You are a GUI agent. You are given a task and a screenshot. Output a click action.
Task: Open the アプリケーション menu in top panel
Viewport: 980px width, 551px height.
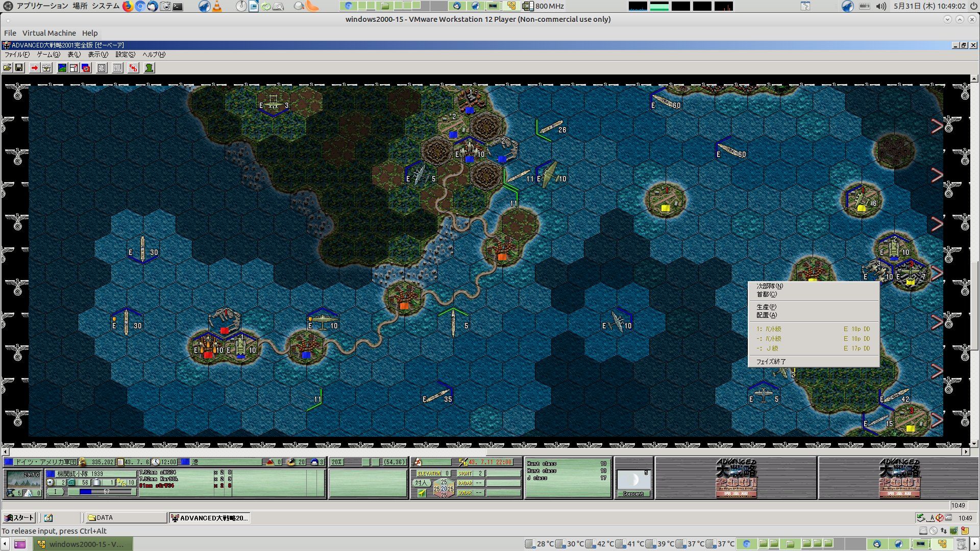coord(42,6)
